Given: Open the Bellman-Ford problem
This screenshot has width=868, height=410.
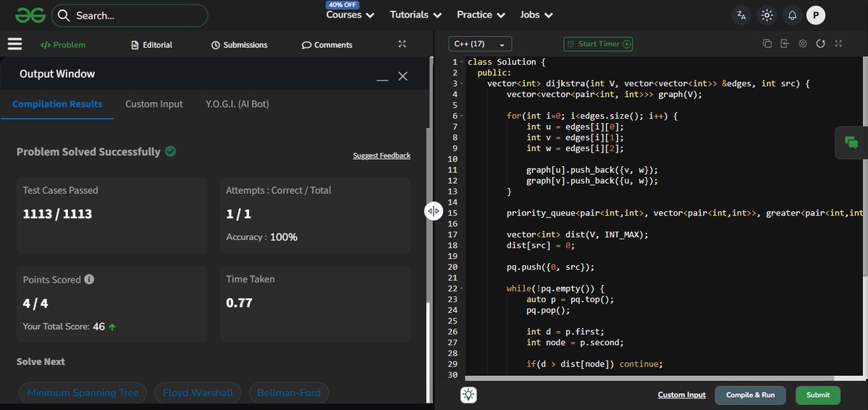Looking at the screenshot, I should pyautogui.click(x=289, y=393).
